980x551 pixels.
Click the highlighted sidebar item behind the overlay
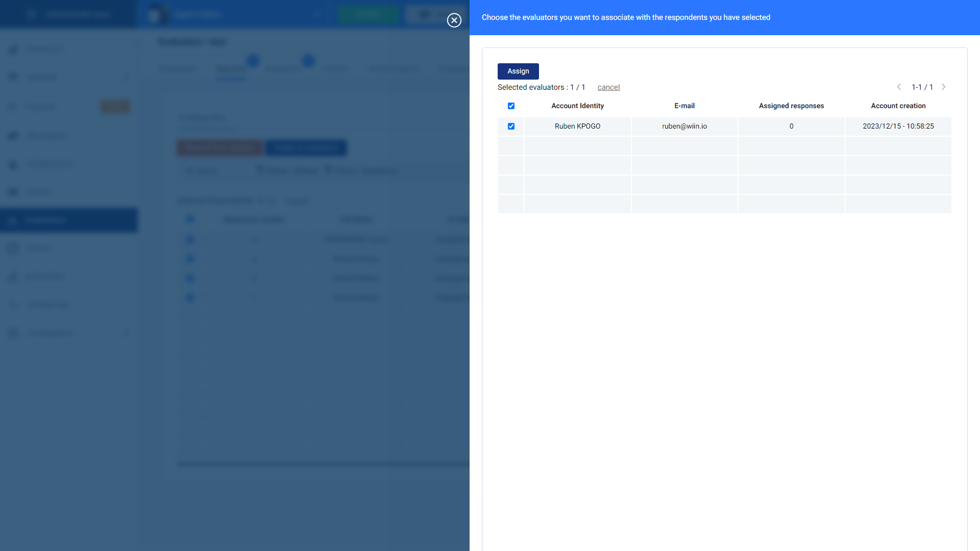[x=69, y=220]
